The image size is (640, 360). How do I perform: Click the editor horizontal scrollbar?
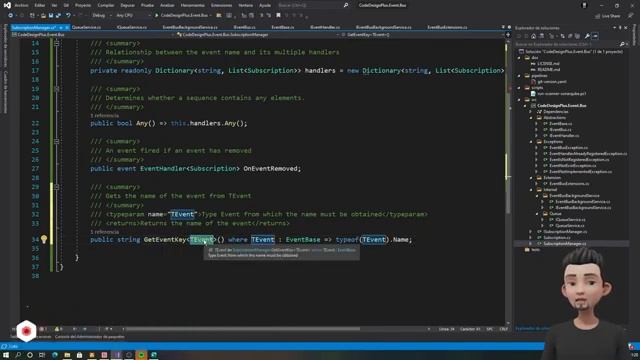coord(276,329)
